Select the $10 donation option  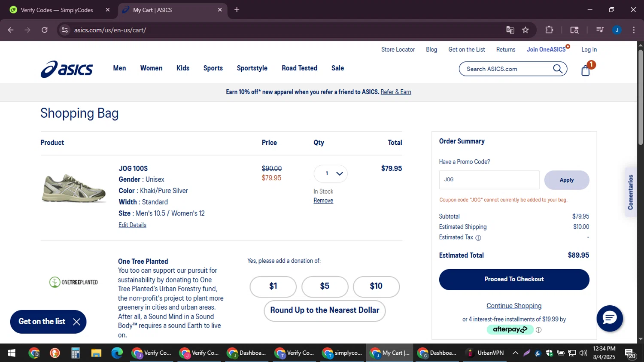pos(376,286)
